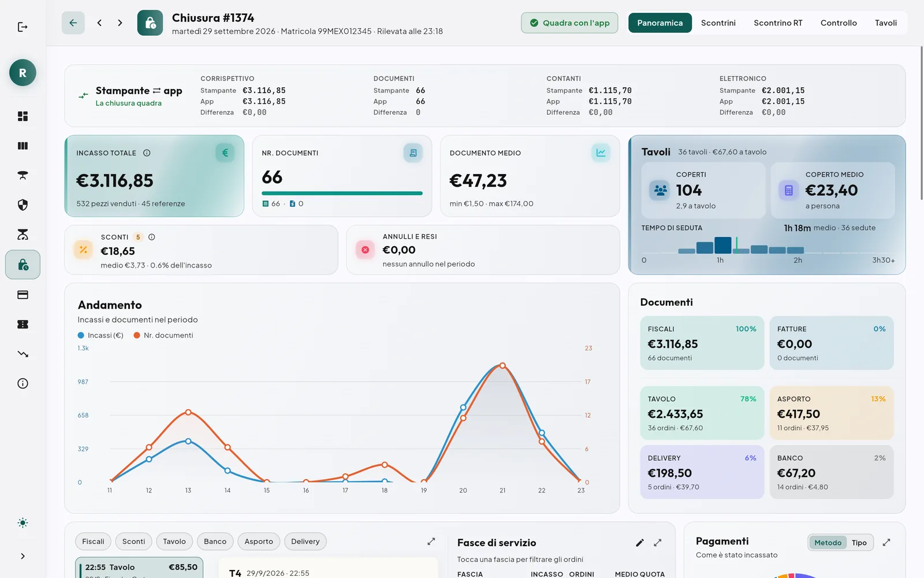
Task: Open the info icon in the sidebar
Action: 23,383
